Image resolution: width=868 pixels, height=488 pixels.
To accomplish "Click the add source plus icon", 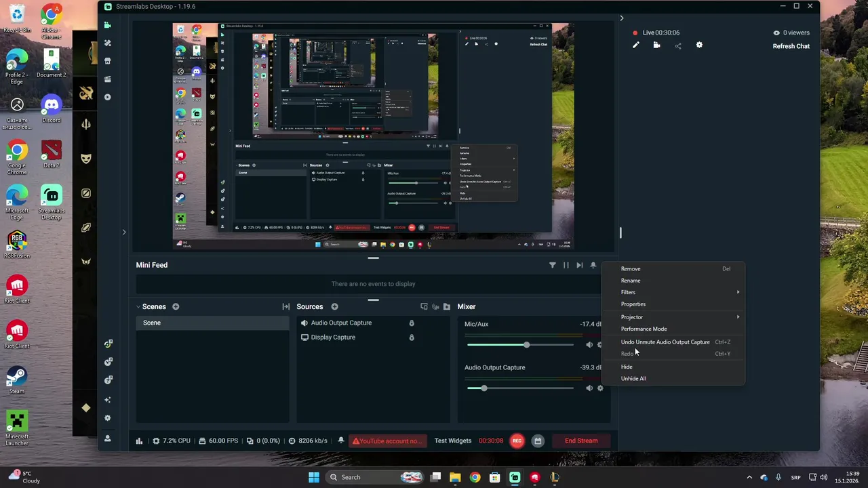I will 334,307.
